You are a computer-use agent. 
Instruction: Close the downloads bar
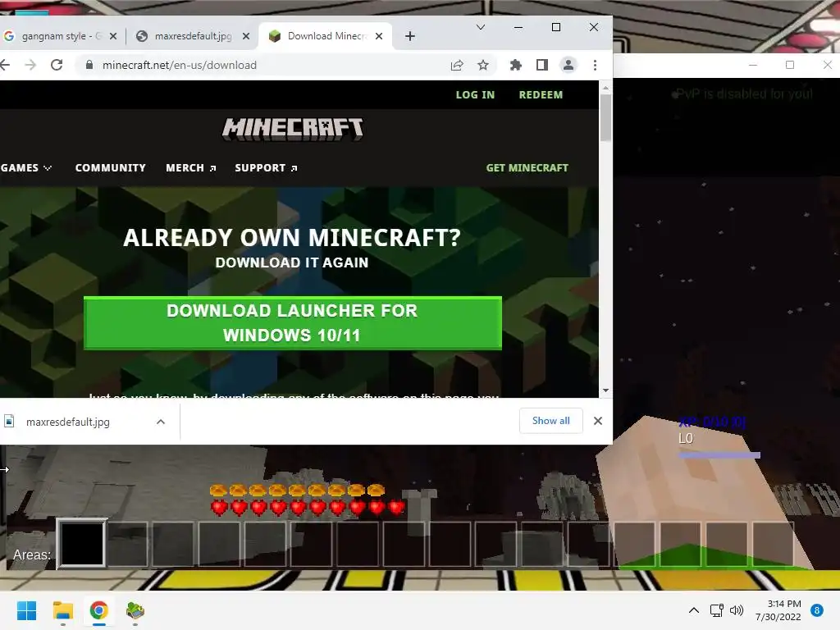pyautogui.click(x=598, y=421)
